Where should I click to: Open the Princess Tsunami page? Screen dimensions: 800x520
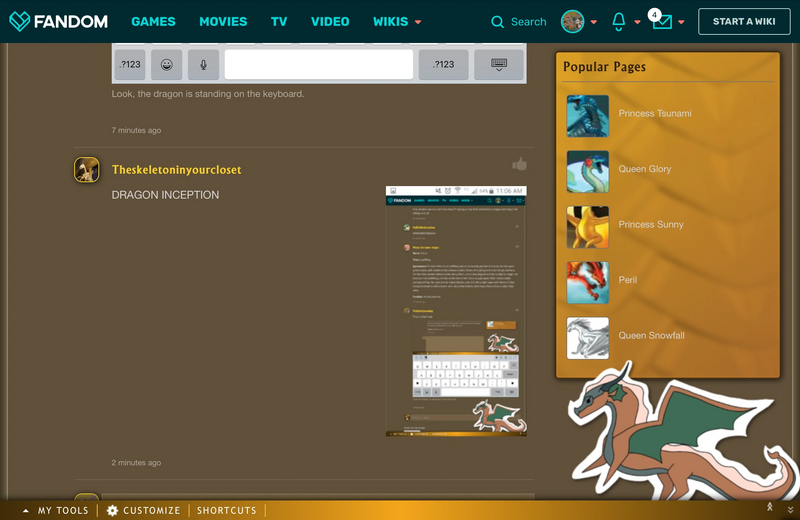coord(654,114)
